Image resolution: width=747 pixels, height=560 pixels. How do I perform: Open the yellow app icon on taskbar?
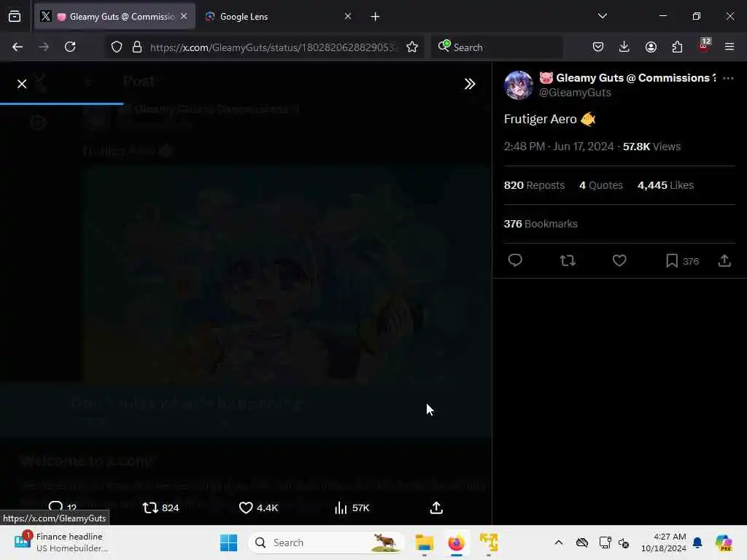(489, 542)
